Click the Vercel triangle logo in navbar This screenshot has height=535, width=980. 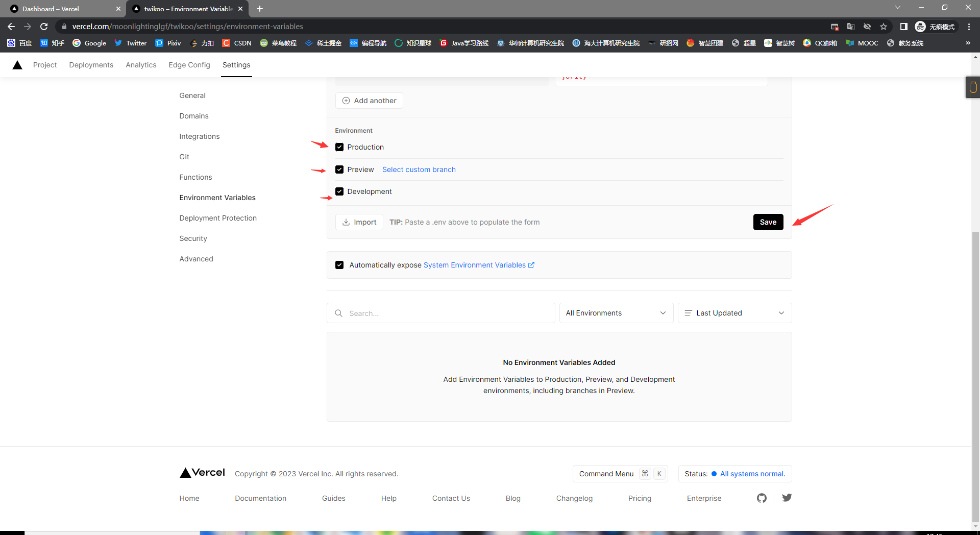pos(17,65)
